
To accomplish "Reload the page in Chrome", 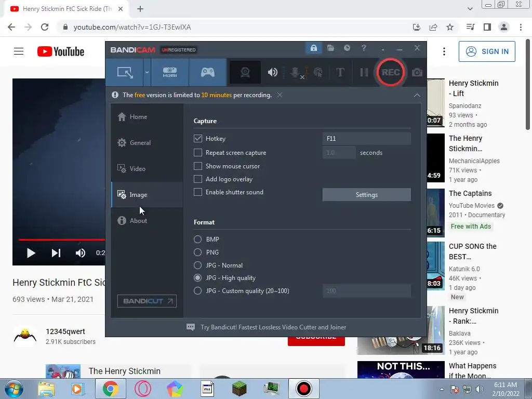I will point(45,27).
